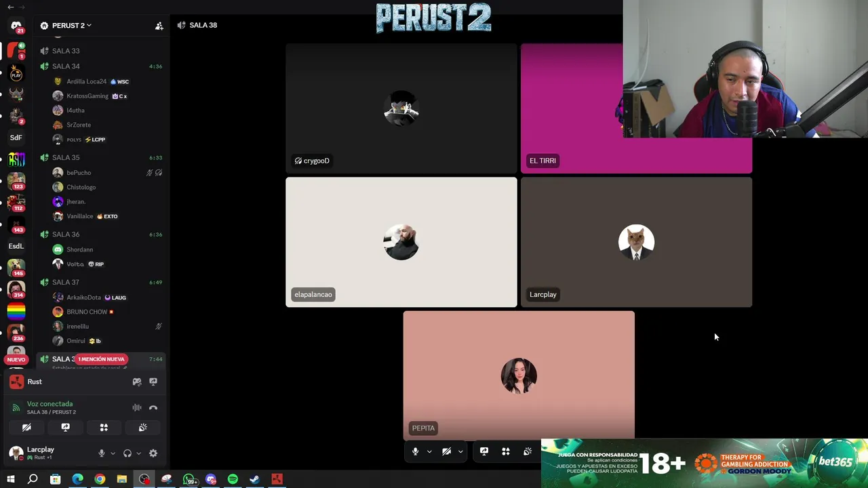Mute microphone in call control bar
Image resolution: width=868 pixels, height=488 pixels.
415,451
